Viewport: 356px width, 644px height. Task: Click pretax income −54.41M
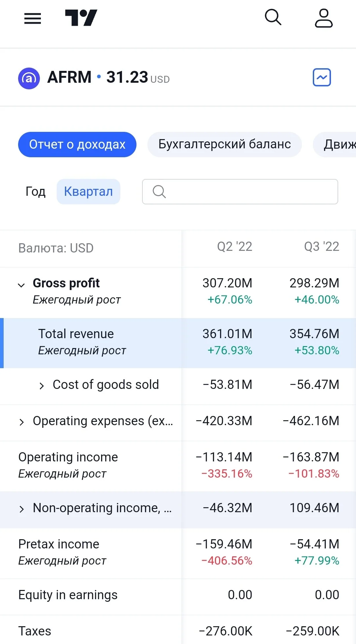314,544
